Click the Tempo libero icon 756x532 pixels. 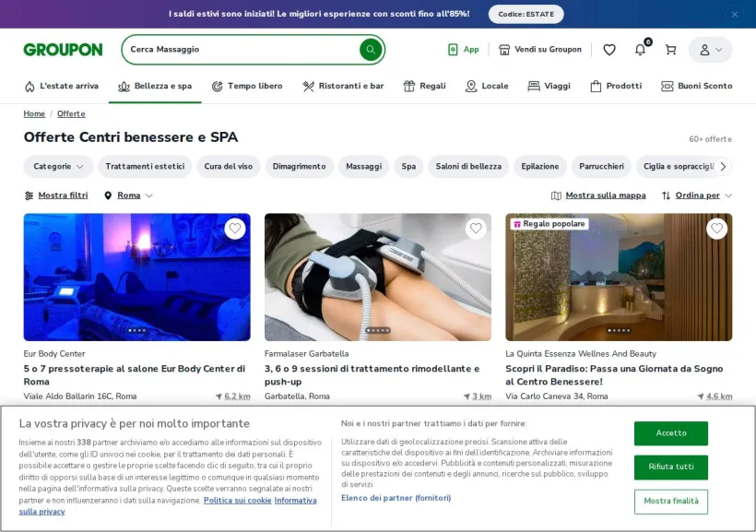(x=217, y=87)
